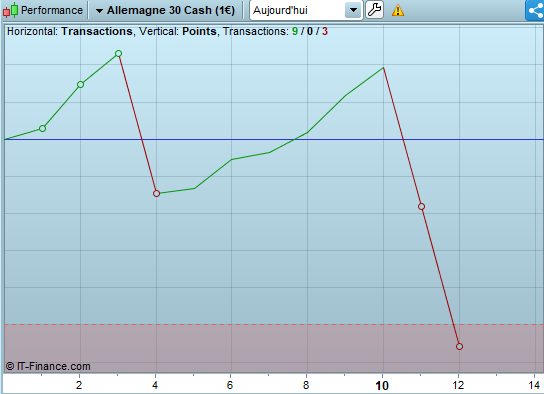Click the x-axis label 8
The height and width of the screenshot is (394, 544).
[x=306, y=385]
